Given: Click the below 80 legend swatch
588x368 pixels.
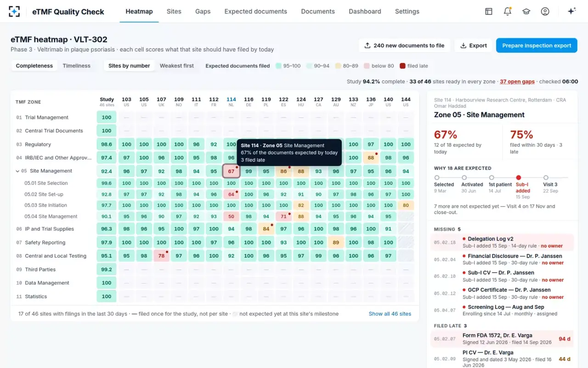Looking at the screenshot, I should coord(367,66).
